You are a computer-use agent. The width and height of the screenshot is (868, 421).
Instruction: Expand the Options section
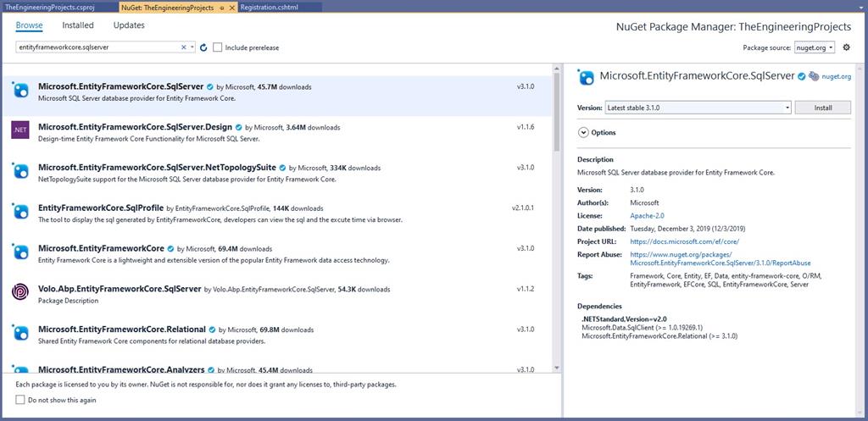click(583, 132)
